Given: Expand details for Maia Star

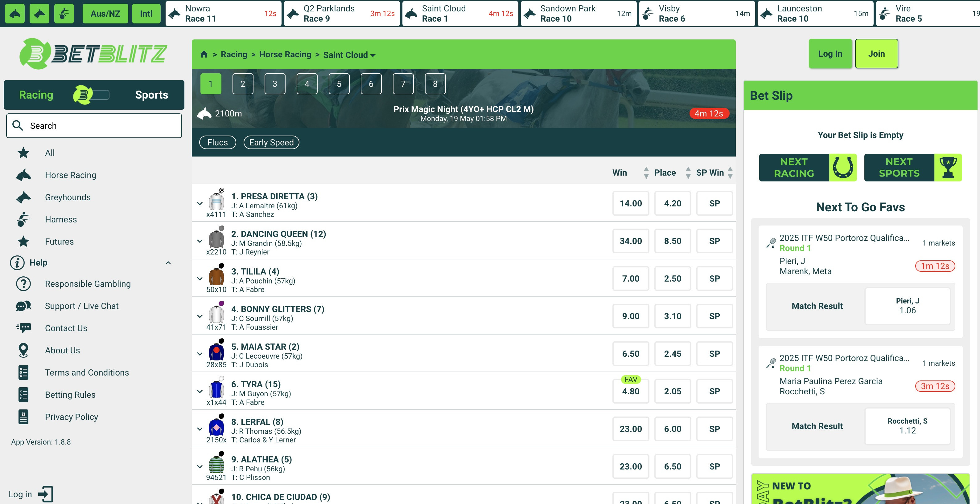Looking at the screenshot, I should [x=200, y=354].
